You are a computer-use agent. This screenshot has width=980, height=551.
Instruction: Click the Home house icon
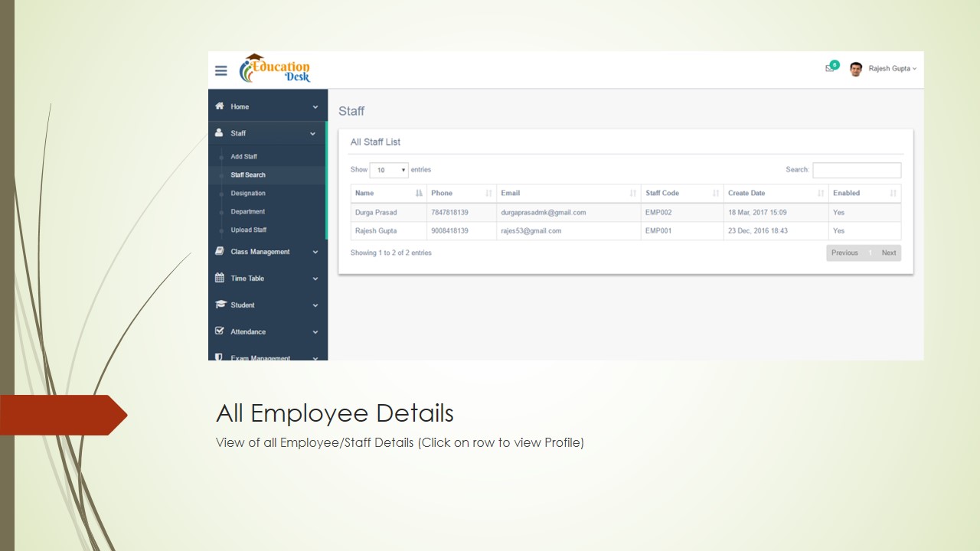click(x=220, y=106)
